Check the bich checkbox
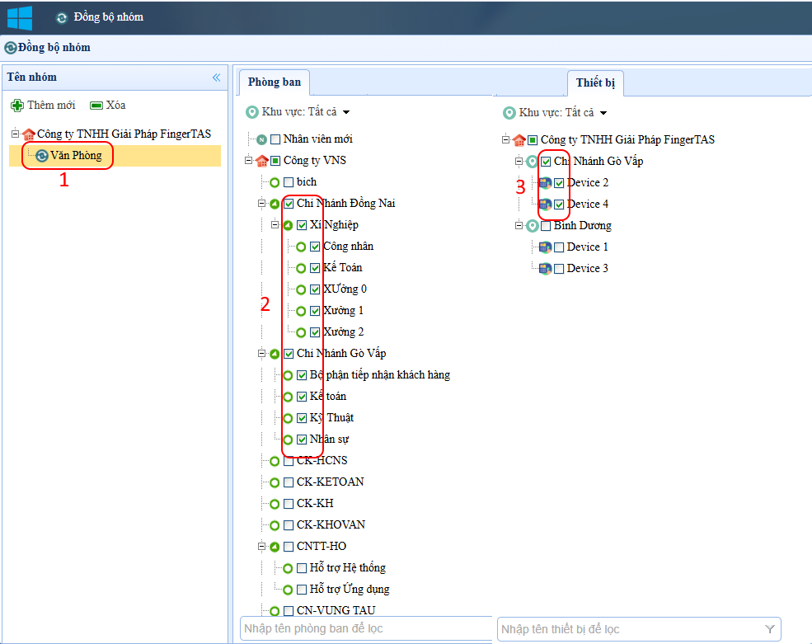 tap(289, 182)
